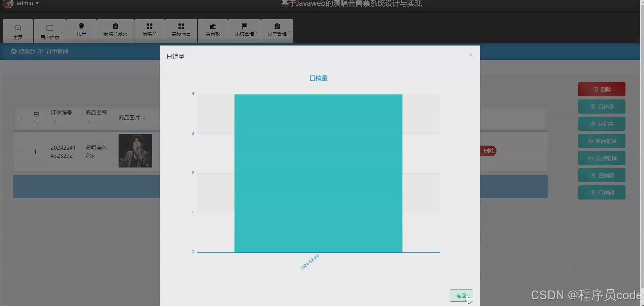644x306 pixels.
Task: Open the 类型销量 chart button
Action: 602,158
